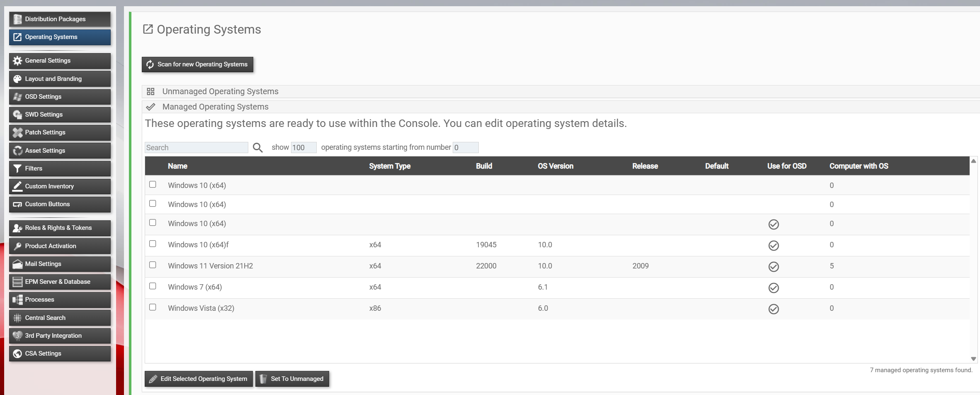The image size is (980, 395).
Task: Click the Filters funnel icon
Action: pos(17,168)
